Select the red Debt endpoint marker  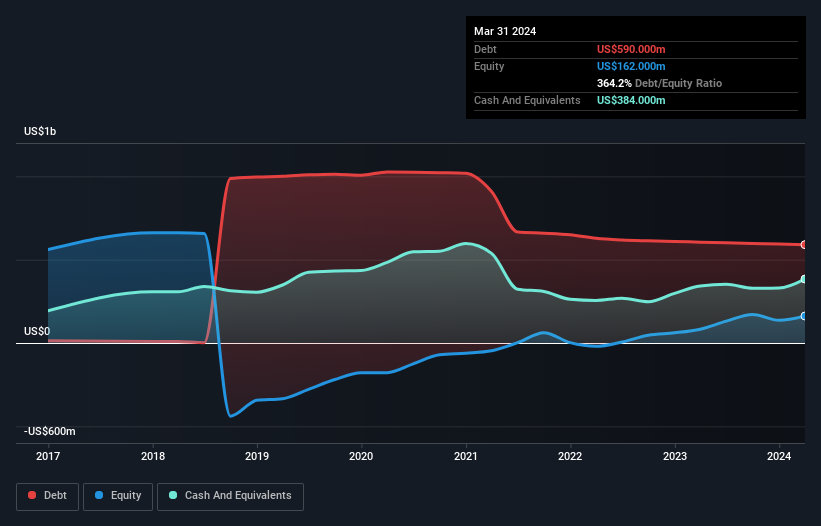(804, 244)
